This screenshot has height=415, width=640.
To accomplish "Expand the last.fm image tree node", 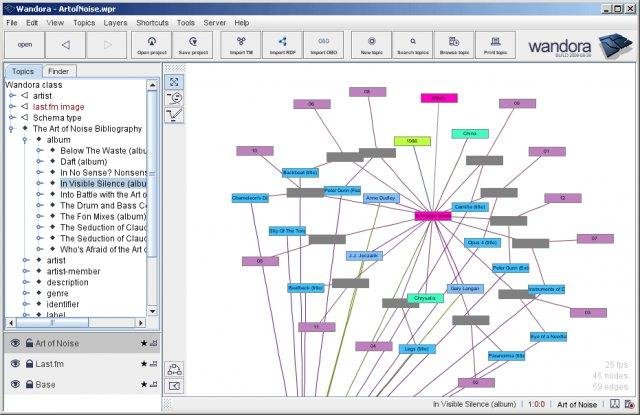I will 12,107.
